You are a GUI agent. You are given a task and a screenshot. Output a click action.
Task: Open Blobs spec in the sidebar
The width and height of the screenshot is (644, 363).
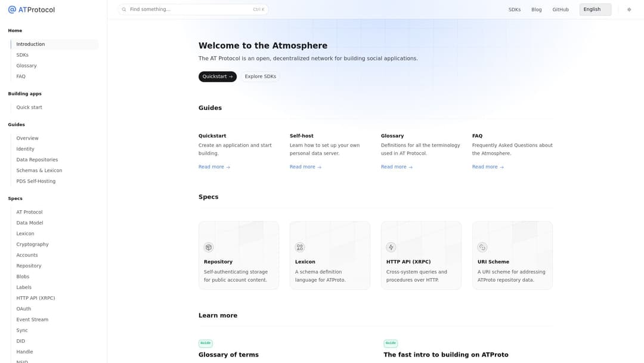pyautogui.click(x=23, y=276)
